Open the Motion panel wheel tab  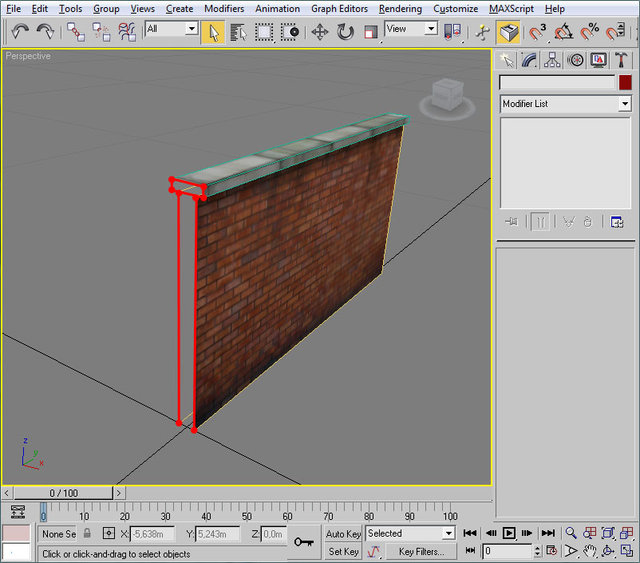click(575, 60)
